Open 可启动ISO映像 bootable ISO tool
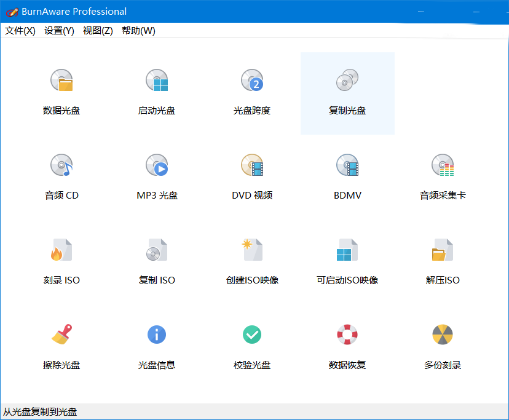The height and width of the screenshot is (420, 509). pos(347,262)
